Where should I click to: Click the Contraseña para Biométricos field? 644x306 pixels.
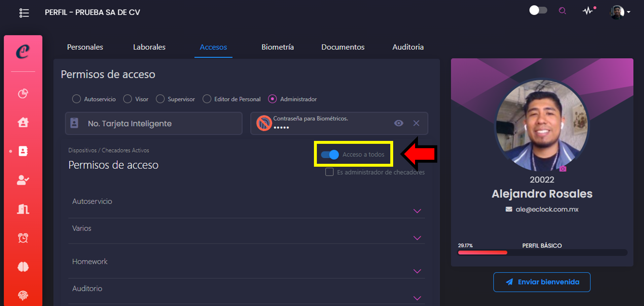(339, 123)
